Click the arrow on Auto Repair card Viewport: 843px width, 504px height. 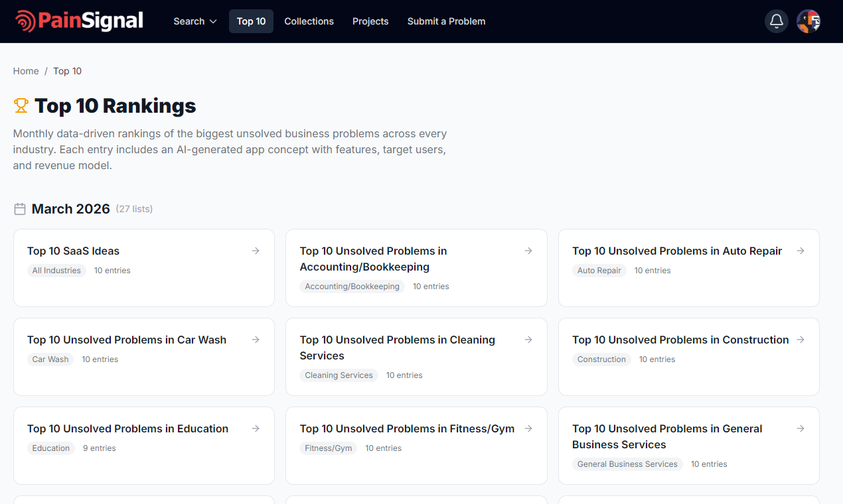801,251
